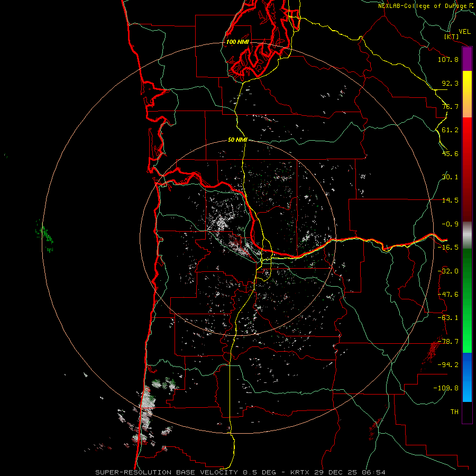Click the 92.3 velocity scale value

[450, 83]
